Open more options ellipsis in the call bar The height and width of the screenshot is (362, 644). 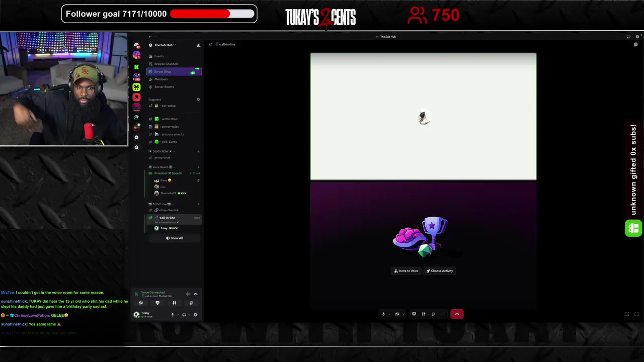pyautogui.click(x=443, y=314)
